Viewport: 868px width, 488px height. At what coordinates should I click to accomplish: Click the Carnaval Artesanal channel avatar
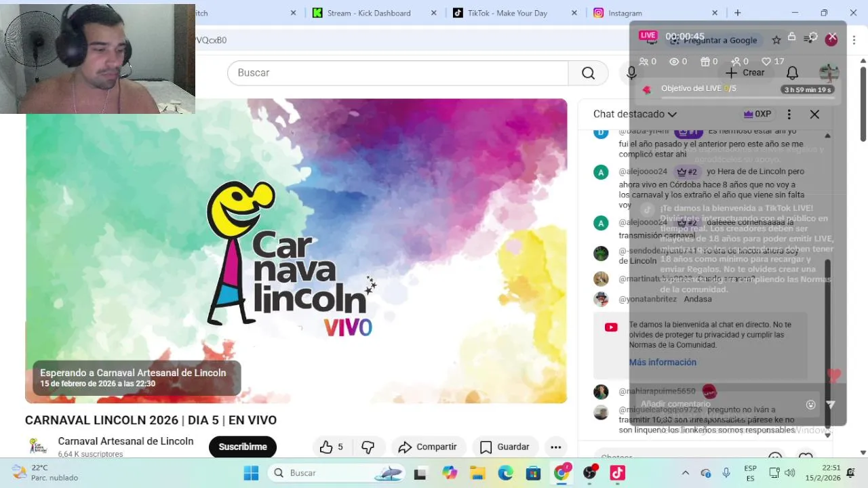(38, 446)
